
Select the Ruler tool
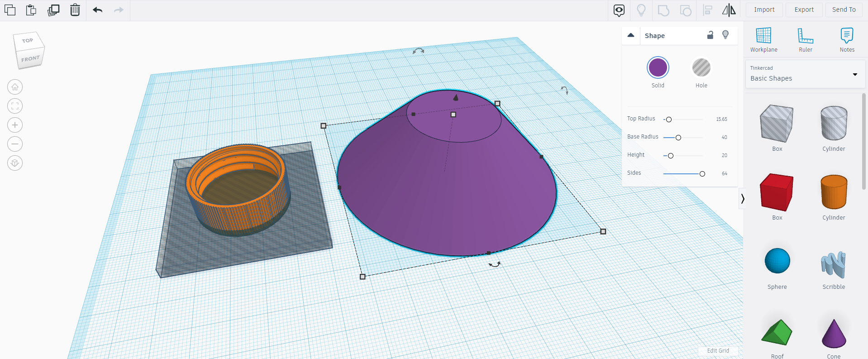pos(806,40)
